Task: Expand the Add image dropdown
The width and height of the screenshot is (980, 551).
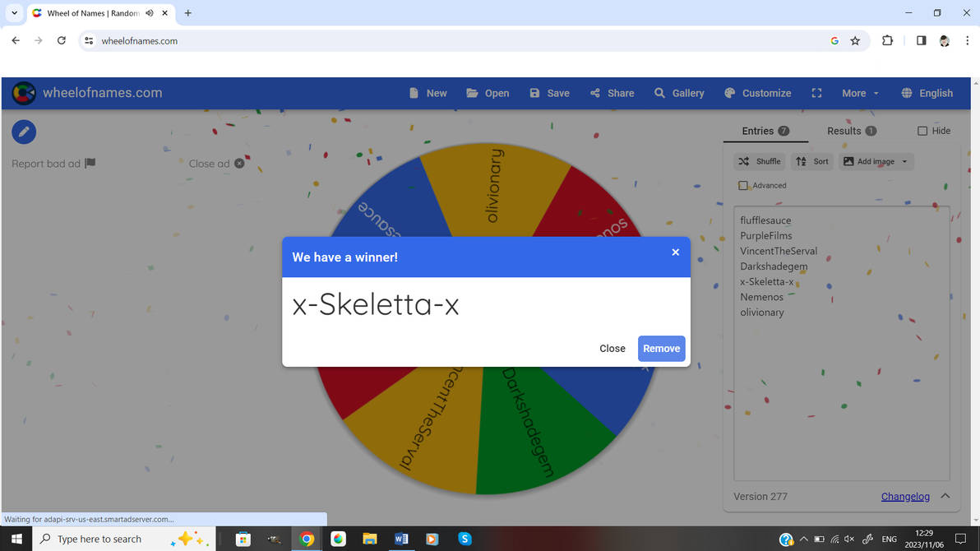Action: tap(876, 161)
